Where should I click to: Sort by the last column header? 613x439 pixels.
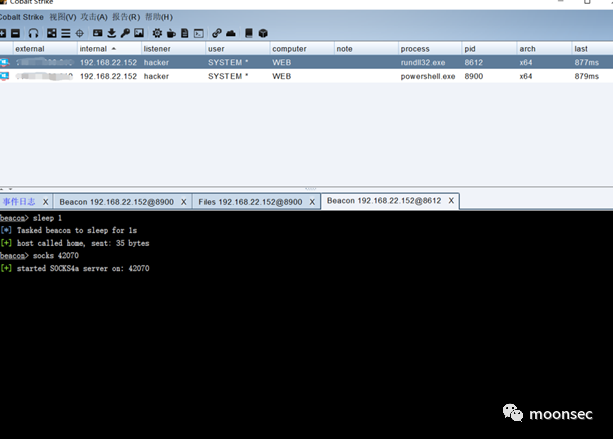(x=592, y=48)
